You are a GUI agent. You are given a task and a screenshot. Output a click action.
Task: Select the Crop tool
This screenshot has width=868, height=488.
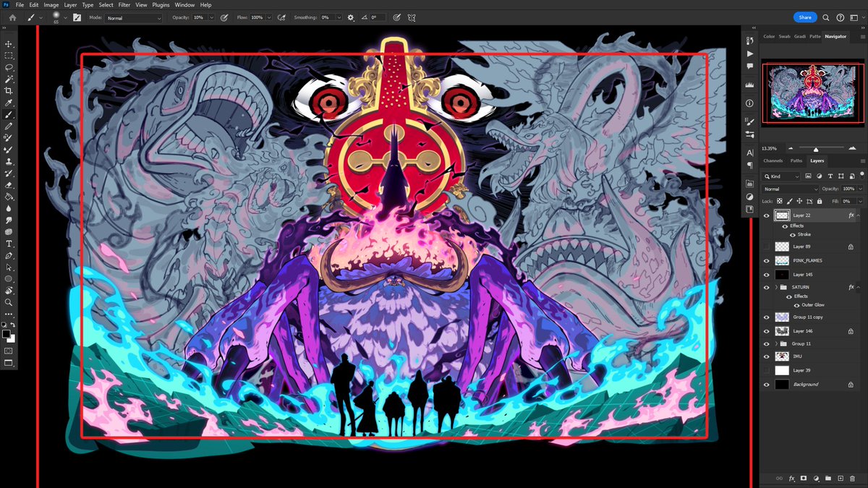pyautogui.click(x=9, y=91)
